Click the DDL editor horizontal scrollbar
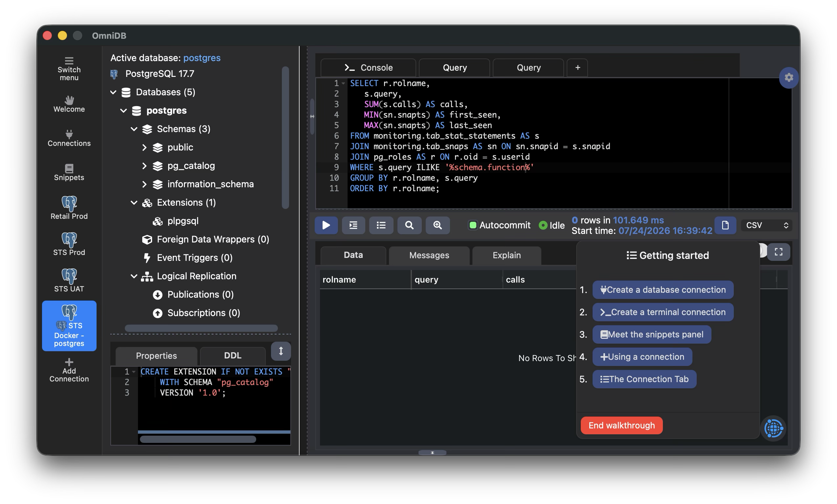The width and height of the screenshot is (837, 504). click(198, 439)
